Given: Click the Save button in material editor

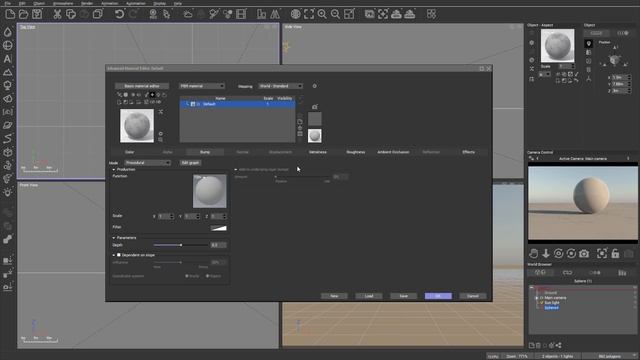Looking at the screenshot, I should click(404, 296).
